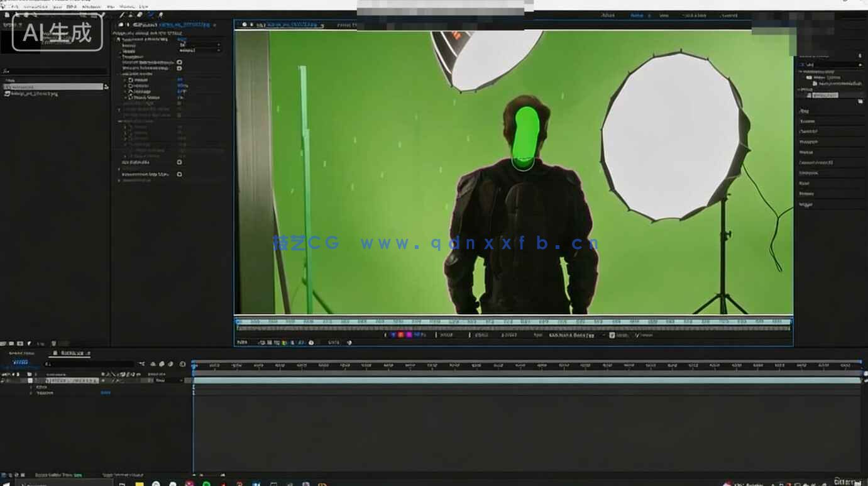
Task: Toggle the last checkbox in the Effect Controls panel
Action: [x=179, y=174]
